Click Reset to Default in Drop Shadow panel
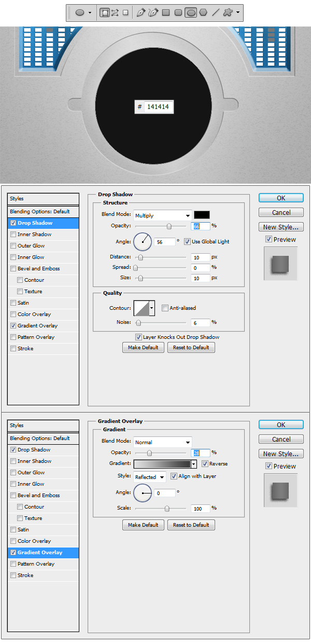This screenshot has height=644, width=311. pos(191,348)
